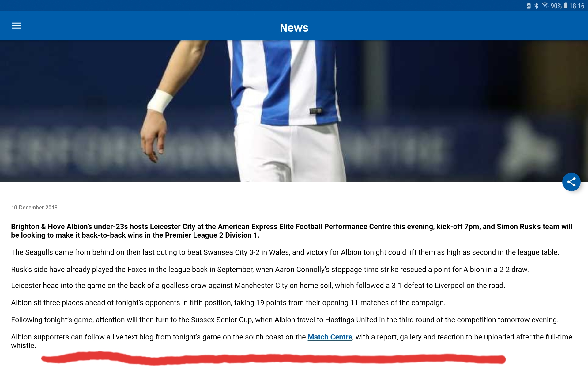Tap the 90% battery percentage text
Viewport: 588px width, 368px height.
[x=556, y=6]
